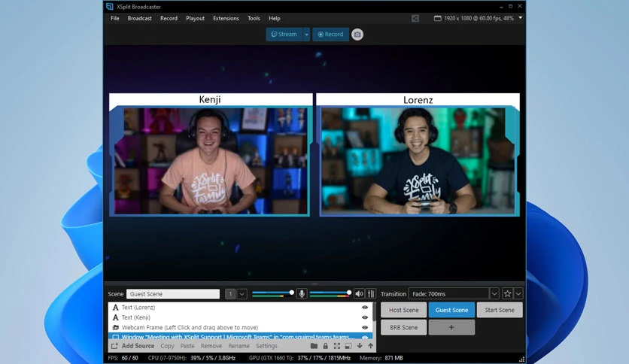Open the Broadcast menu
The image size is (629, 364).
coord(140,18)
